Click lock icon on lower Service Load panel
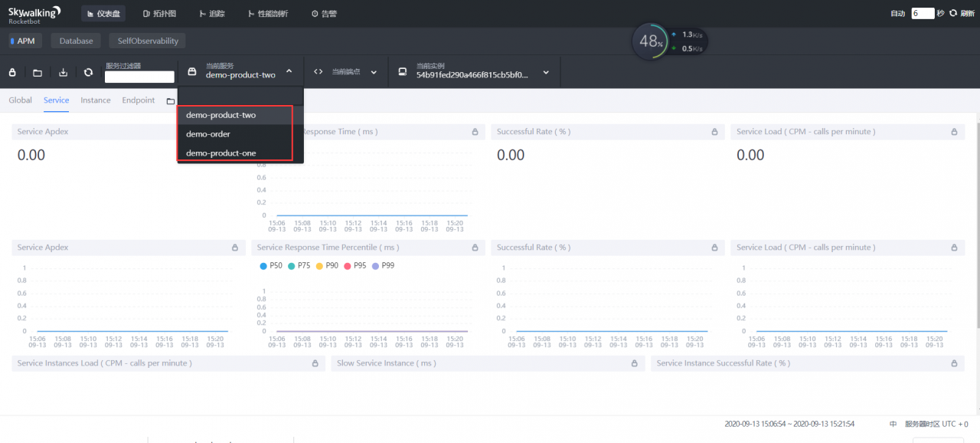Viewport: 980px width, 443px height. 954,248
